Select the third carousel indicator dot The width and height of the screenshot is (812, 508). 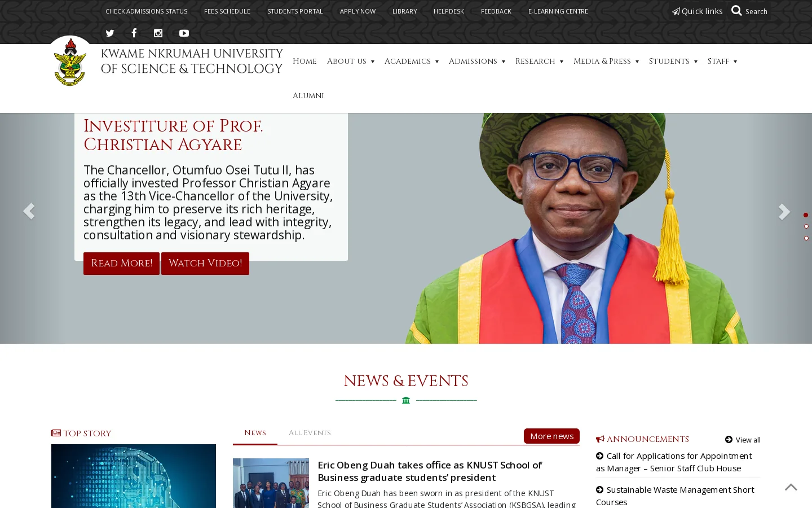pos(806,238)
